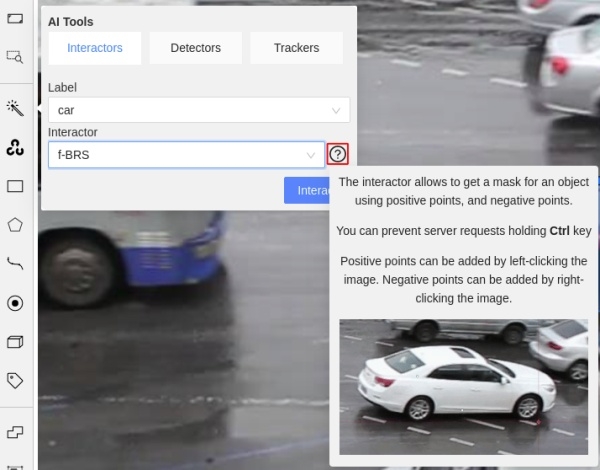Open the OpenCV tools icon
The height and width of the screenshot is (470, 600).
(x=15, y=148)
